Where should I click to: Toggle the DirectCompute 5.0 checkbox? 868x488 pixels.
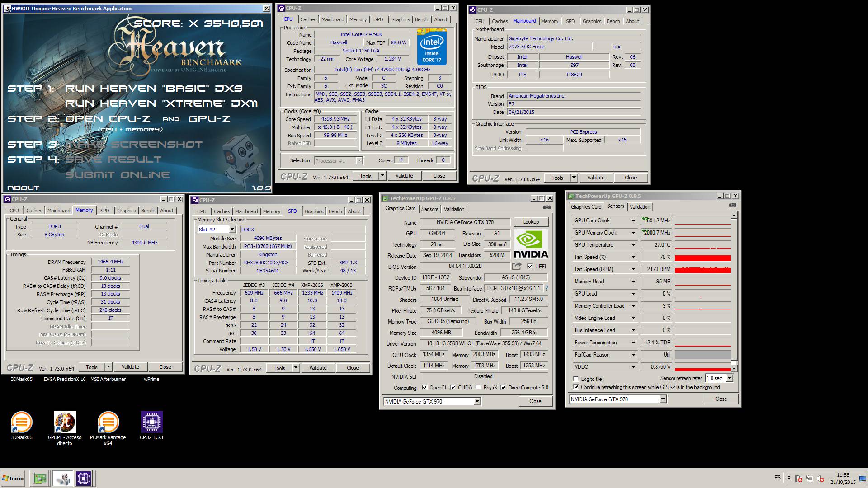point(503,387)
